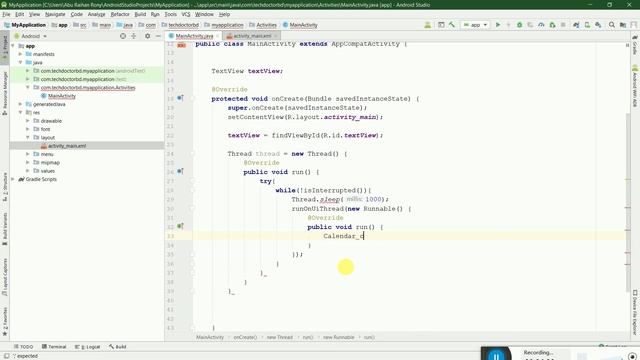Click new Runnable in editor breadcrumb bar
This screenshot has height=360, width=640.
(x=338, y=337)
